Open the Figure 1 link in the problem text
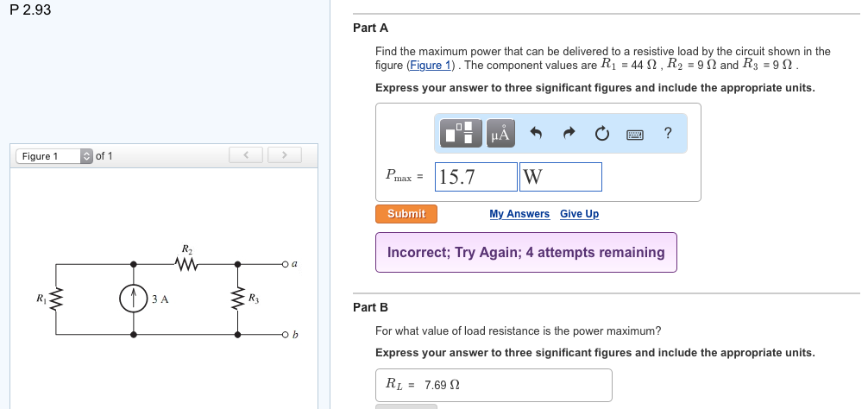Screen dimensions: 868x409 pyautogui.click(x=431, y=66)
